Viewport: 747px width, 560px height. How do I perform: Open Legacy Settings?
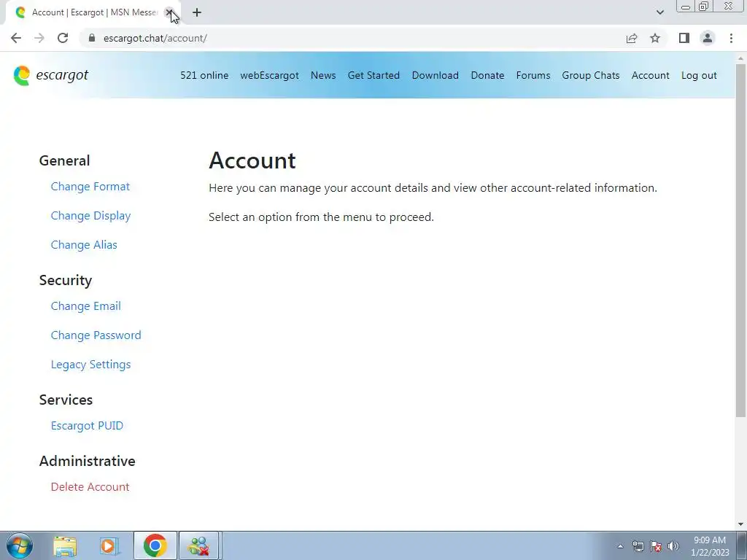[90, 365]
